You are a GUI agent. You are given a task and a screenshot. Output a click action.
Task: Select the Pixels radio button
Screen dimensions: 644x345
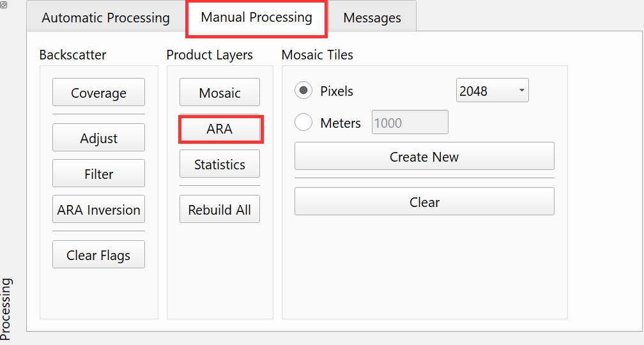(303, 91)
